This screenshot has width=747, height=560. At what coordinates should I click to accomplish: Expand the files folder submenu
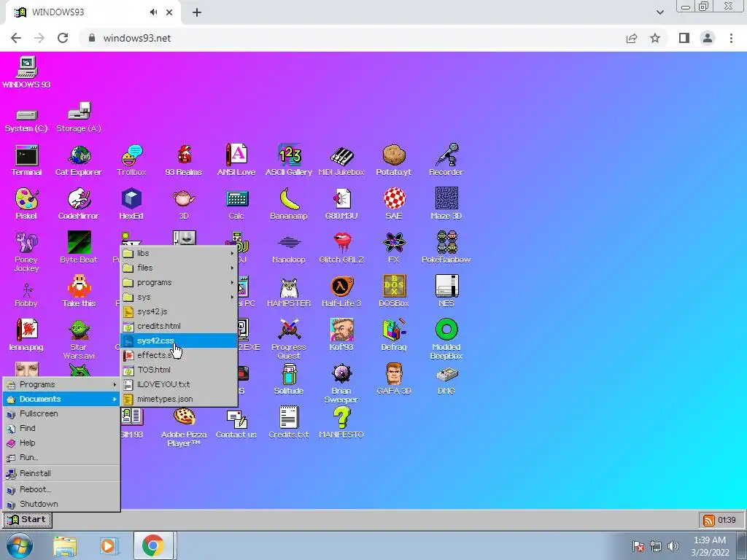point(179,268)
